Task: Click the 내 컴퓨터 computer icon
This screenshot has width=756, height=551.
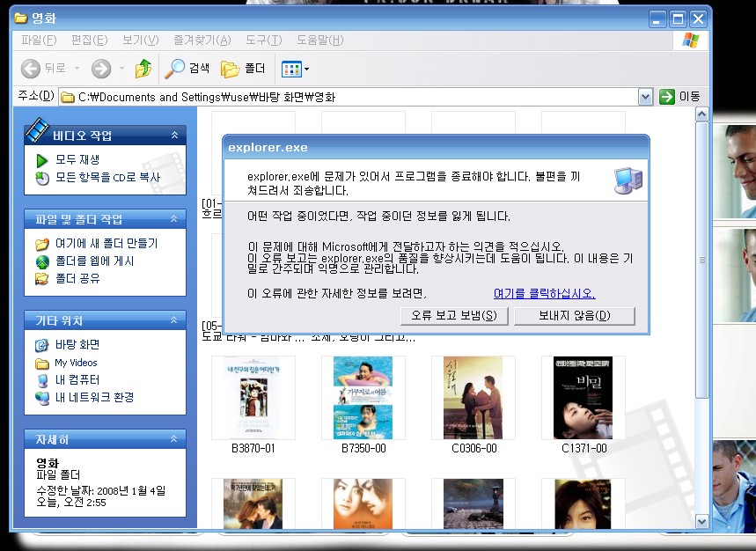Action: [x=42, y=380]
